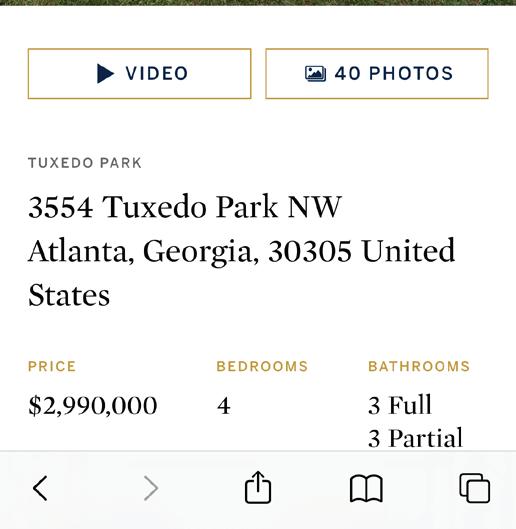
Task: Tap the Safari forward arrow
Action: (x=151, y=488)
